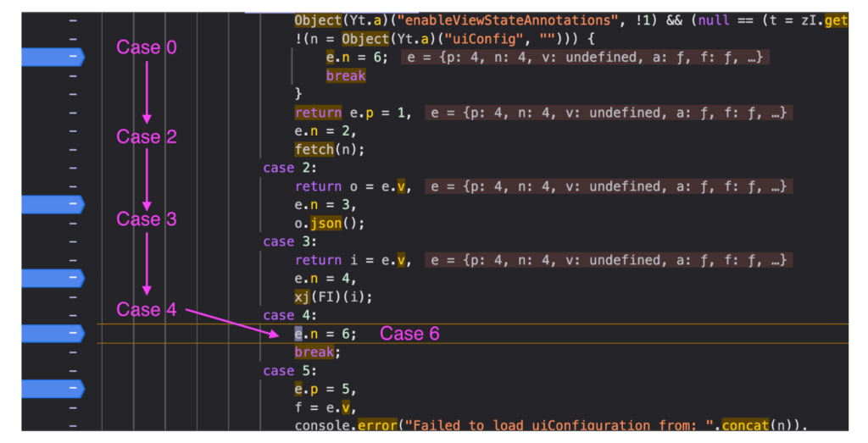Set breakpoint in gutter beside "case 5:" line
Image resolution: width=868 pixels, height=443 pixels.
tap(73, 370)
